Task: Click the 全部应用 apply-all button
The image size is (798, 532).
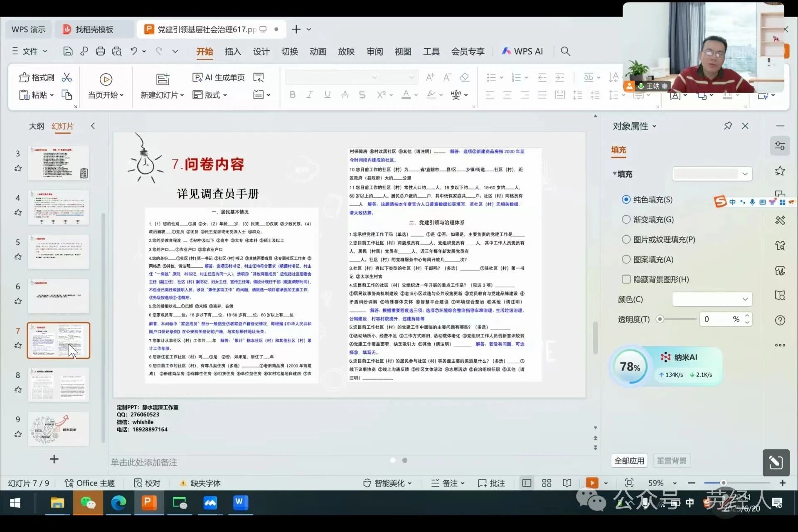Action: [x=629, y=461]
